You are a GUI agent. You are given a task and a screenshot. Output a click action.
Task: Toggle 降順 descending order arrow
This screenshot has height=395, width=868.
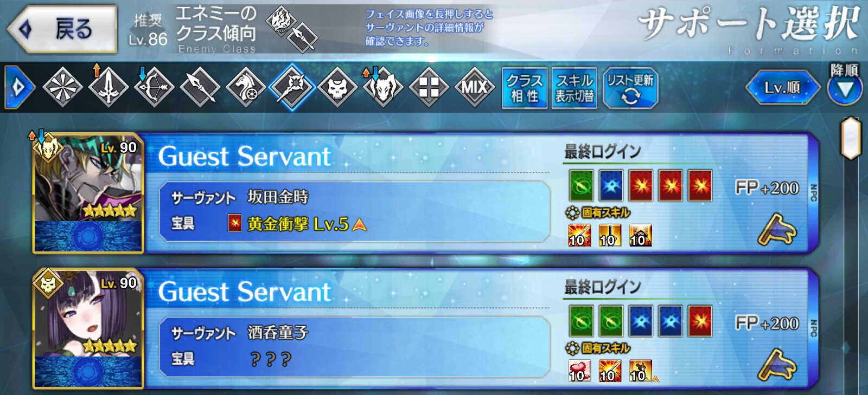tap(845, 88)
